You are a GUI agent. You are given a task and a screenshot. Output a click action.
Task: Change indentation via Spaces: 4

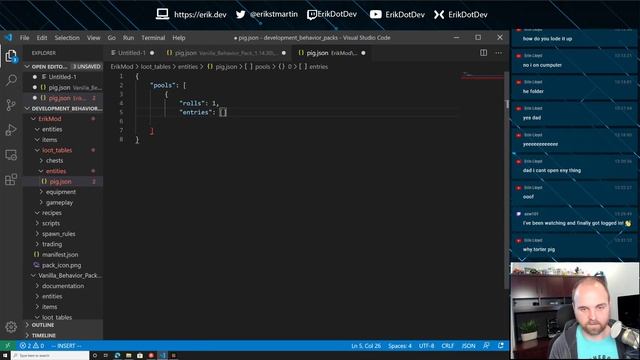coord(400,346)
